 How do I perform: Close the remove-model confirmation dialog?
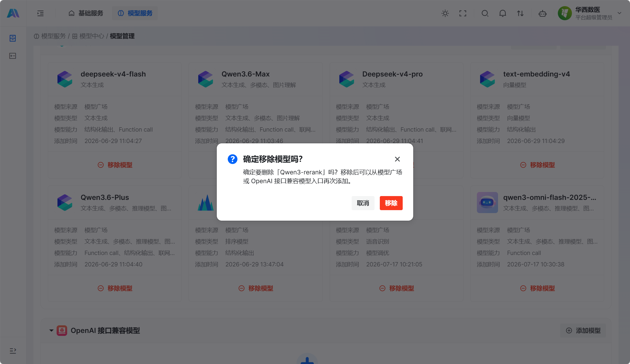[397, 159]
